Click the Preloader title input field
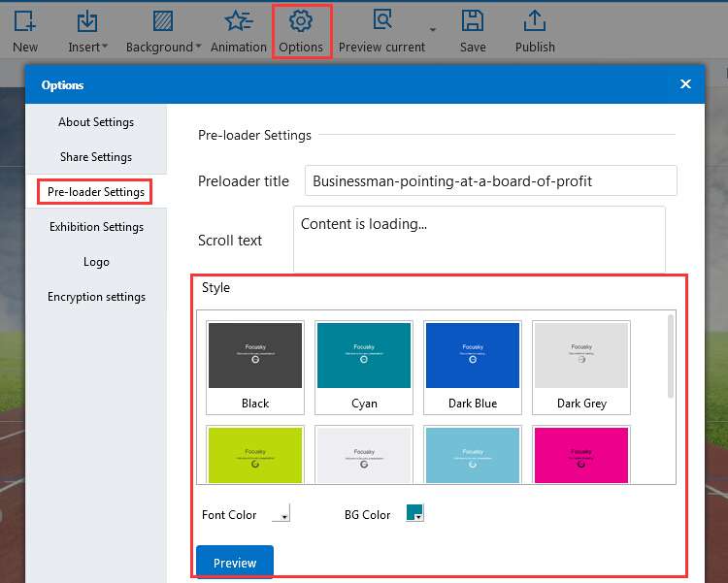 point(491,180)
